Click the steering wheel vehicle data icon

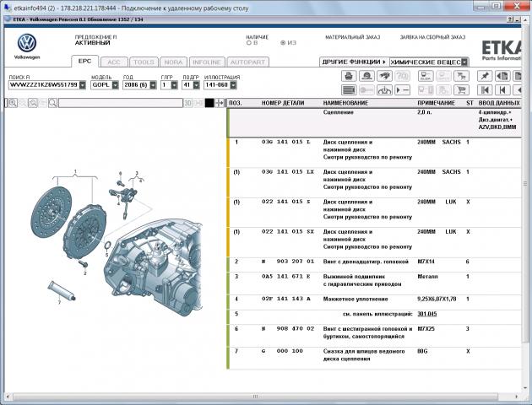point(384,89)
